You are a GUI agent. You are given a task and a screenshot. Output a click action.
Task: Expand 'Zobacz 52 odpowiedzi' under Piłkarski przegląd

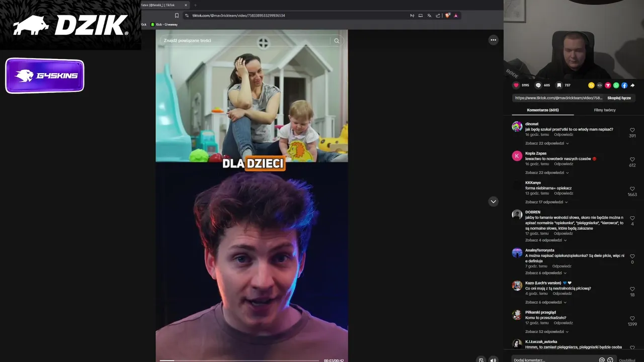547,332
